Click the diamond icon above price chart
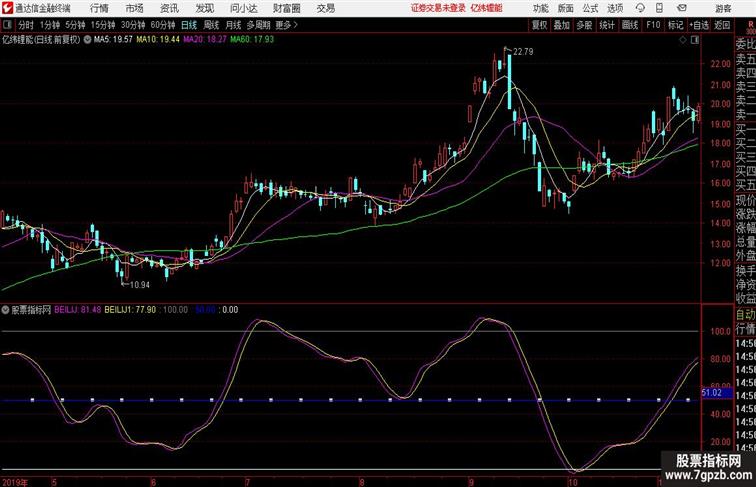 pos(683,40)
